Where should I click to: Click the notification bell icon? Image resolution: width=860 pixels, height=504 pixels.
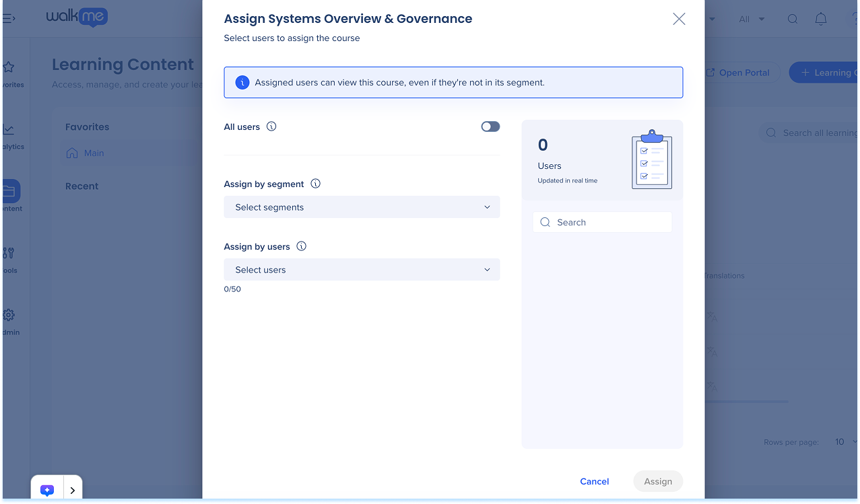[820, 19]
